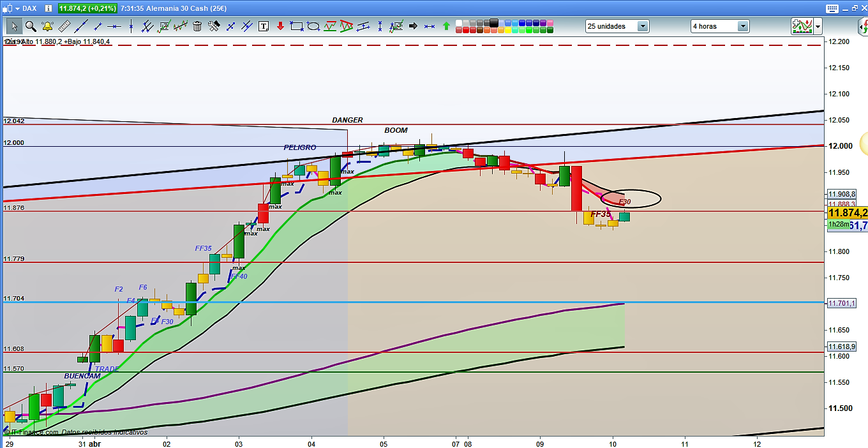Screen dimensions: 868x448
Task: Choose the ellipse drawing tool
Action: point(313,26)
